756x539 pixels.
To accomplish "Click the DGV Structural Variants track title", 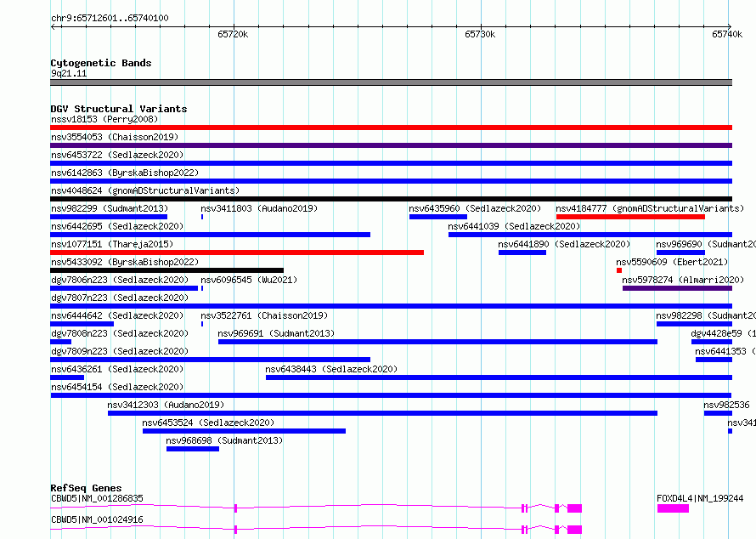I will tap(119, 109).
